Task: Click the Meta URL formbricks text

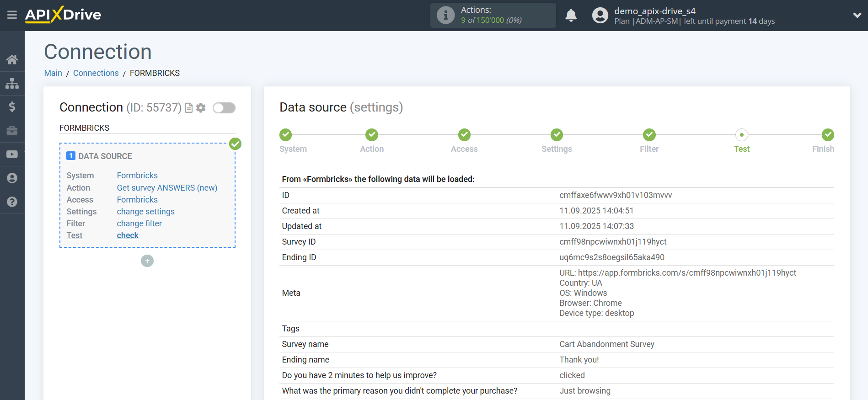Action: 678,273
